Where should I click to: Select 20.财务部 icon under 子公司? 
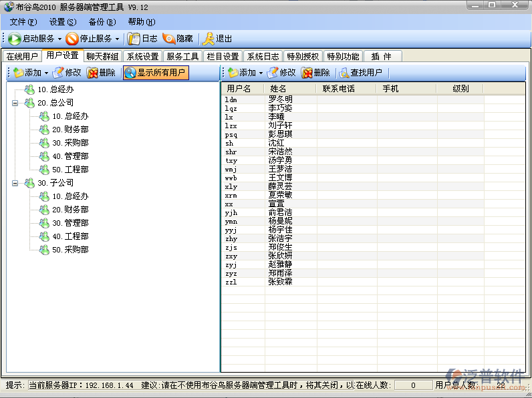point(44,210)
